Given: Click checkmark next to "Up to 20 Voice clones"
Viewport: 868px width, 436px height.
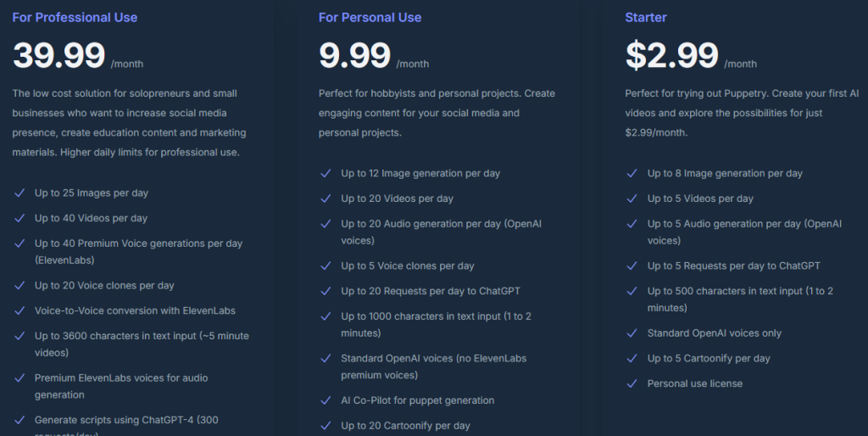Looking at the screenshot, I should 19,286.
